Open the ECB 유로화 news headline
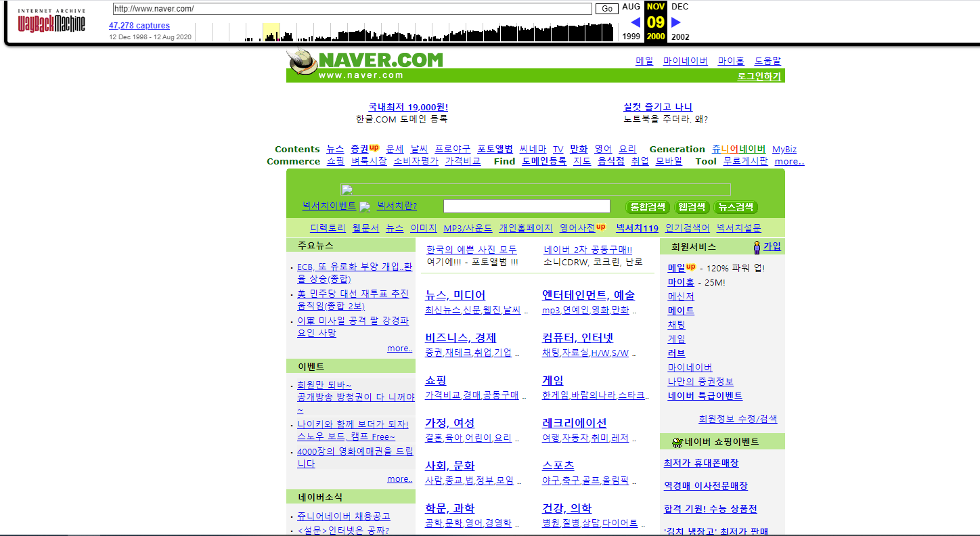The height and width of the screenshot is (536, 980). click(355, 272)
